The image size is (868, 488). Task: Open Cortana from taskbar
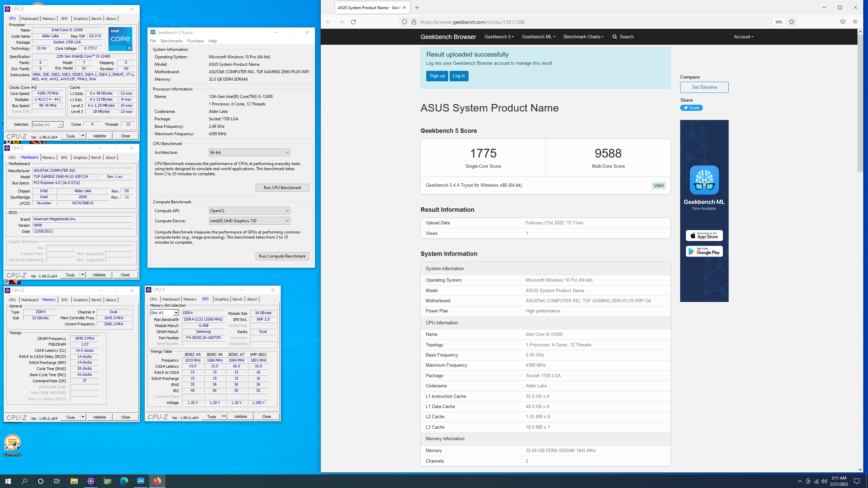[x=41, y=481]
